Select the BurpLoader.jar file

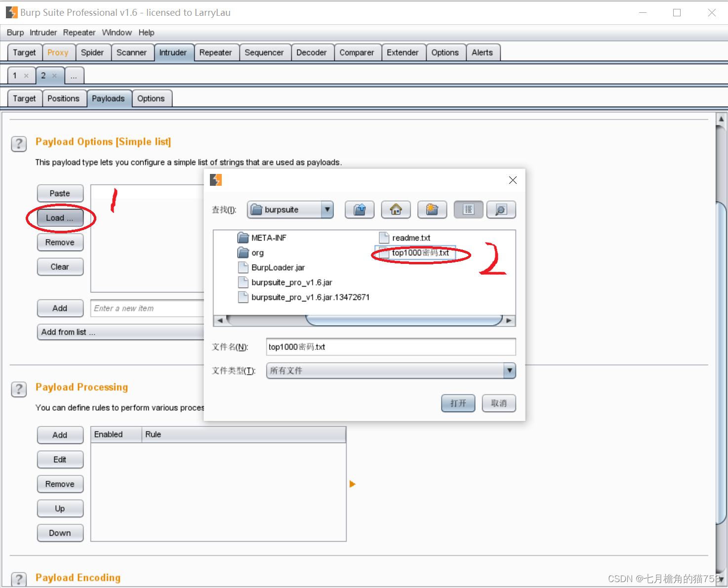tap(271, 267)
